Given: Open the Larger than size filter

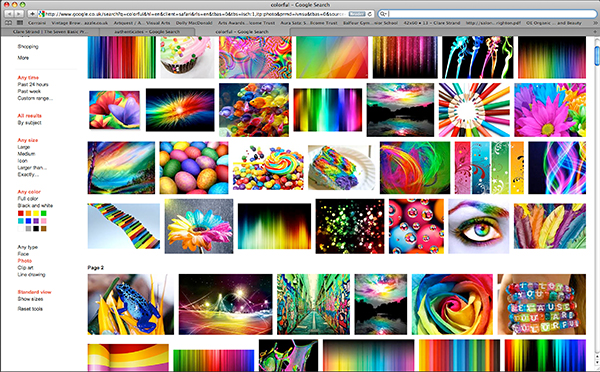Looking at the screenshot, I should click(32, 168).
